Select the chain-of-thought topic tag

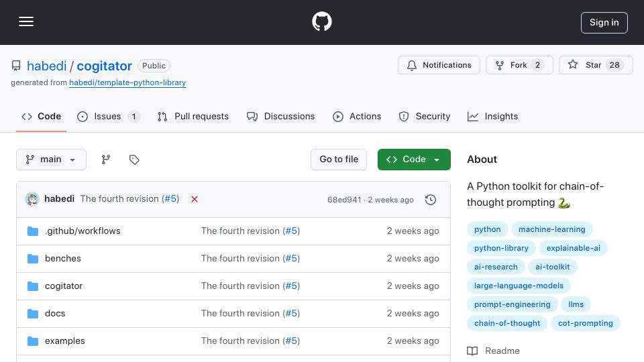pos(507,324)
